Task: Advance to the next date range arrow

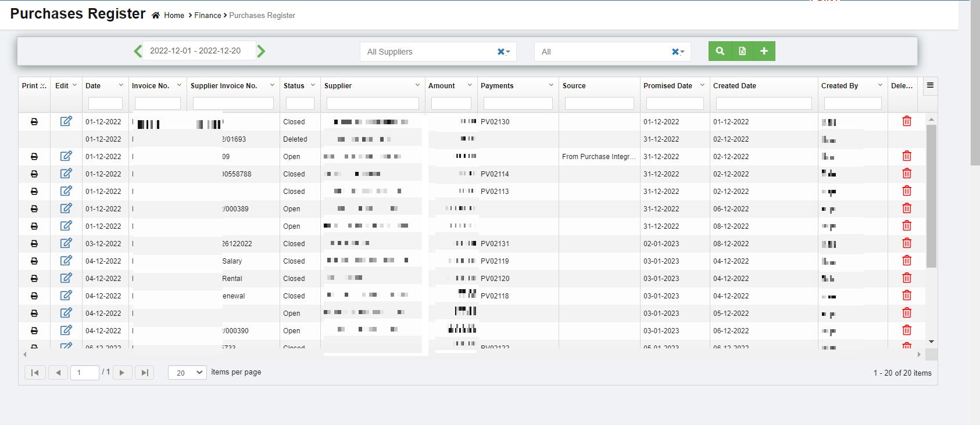Action: (261, 51)
